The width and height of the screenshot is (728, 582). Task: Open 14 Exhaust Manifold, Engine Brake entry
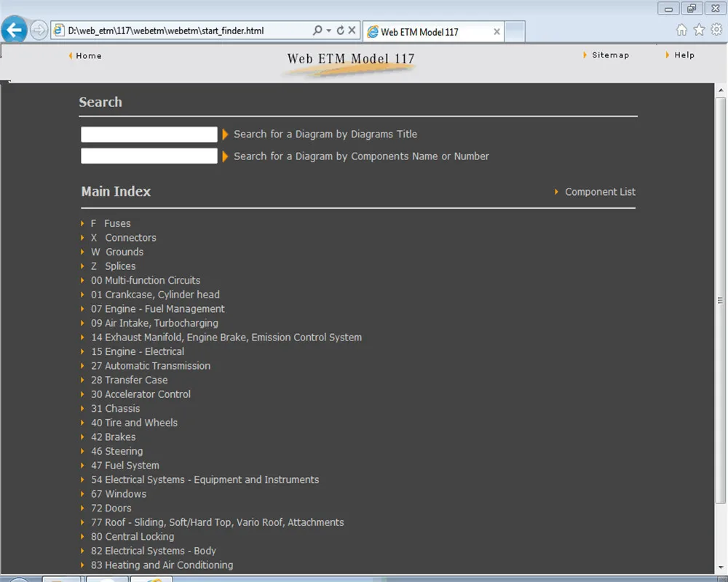[226, 338]
